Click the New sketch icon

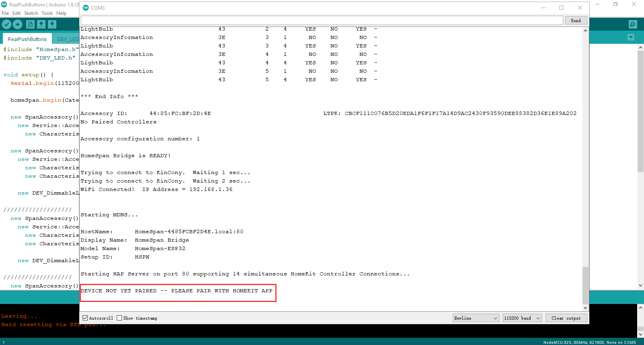(30, 25)
